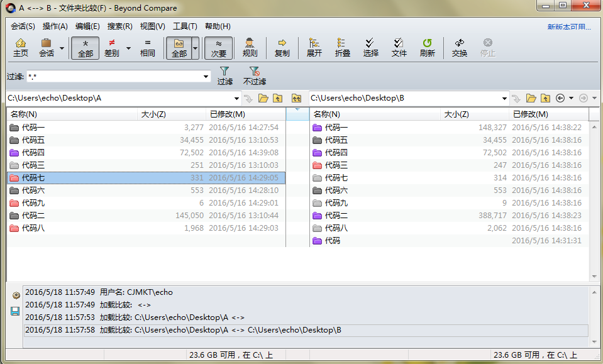Open the dropdown arrow next to 差别
Viewport: 603px width, 364px height.
tap(128, 48)
